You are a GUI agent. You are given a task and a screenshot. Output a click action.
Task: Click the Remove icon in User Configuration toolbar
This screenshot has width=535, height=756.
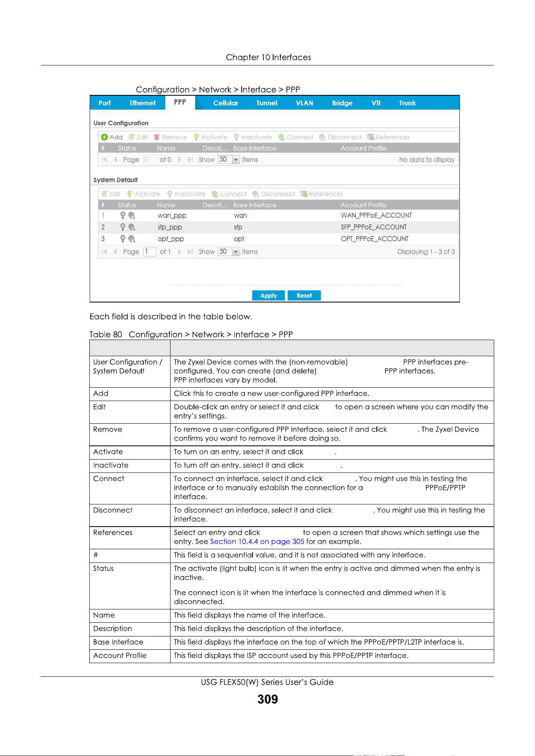(157, 137)
